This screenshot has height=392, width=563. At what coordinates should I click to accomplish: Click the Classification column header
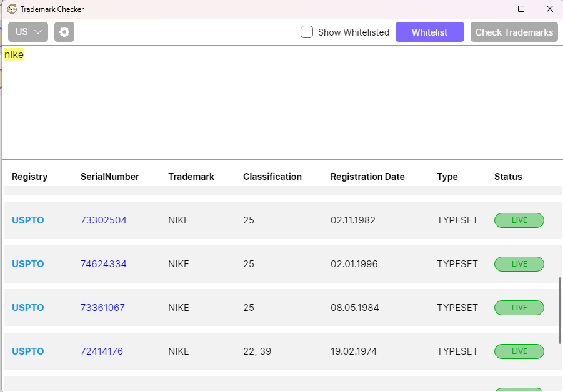pyautogui.click(x=272, y=177)
